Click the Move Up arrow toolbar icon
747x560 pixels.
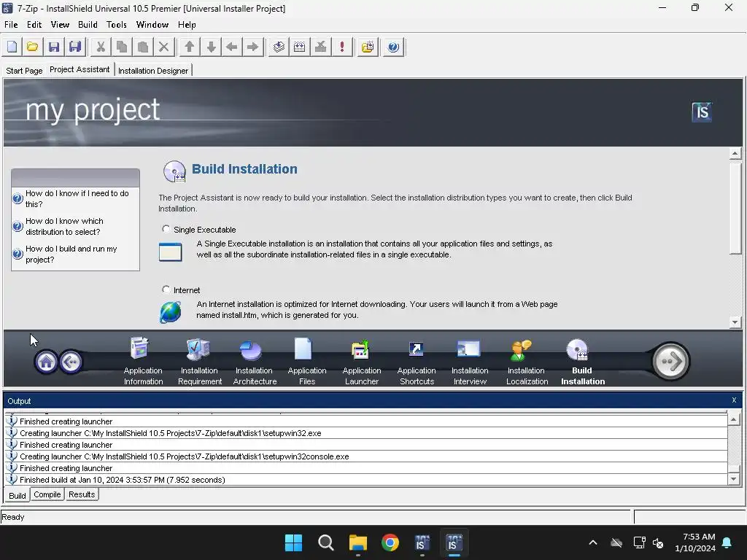(190, 47)
